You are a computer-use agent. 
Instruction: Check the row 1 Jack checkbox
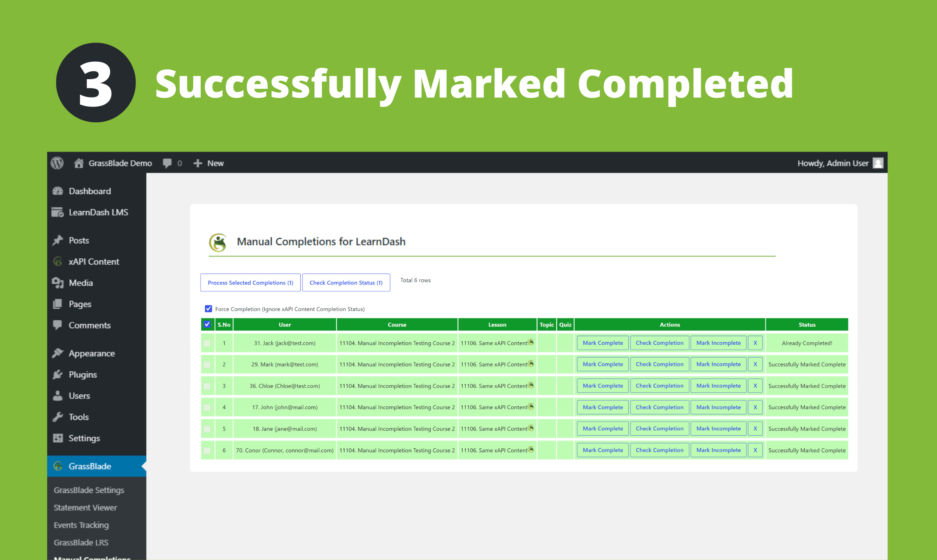[207, 343]
